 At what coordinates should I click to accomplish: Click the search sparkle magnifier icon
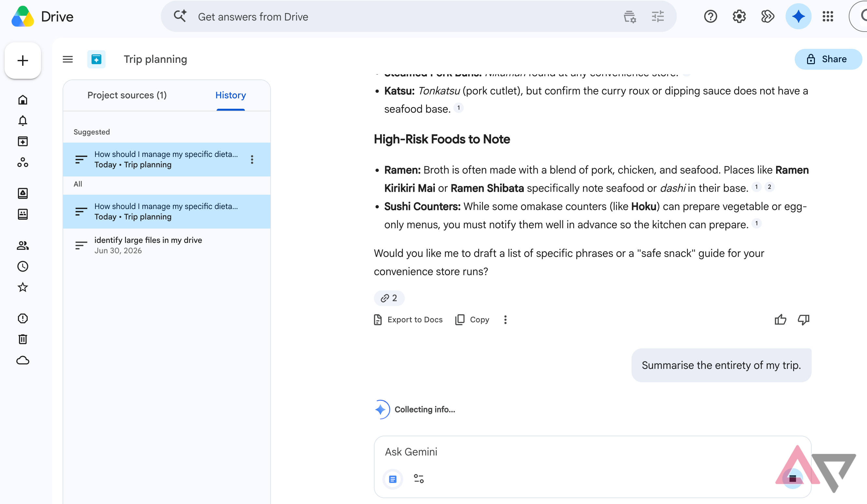coord(180,16)
